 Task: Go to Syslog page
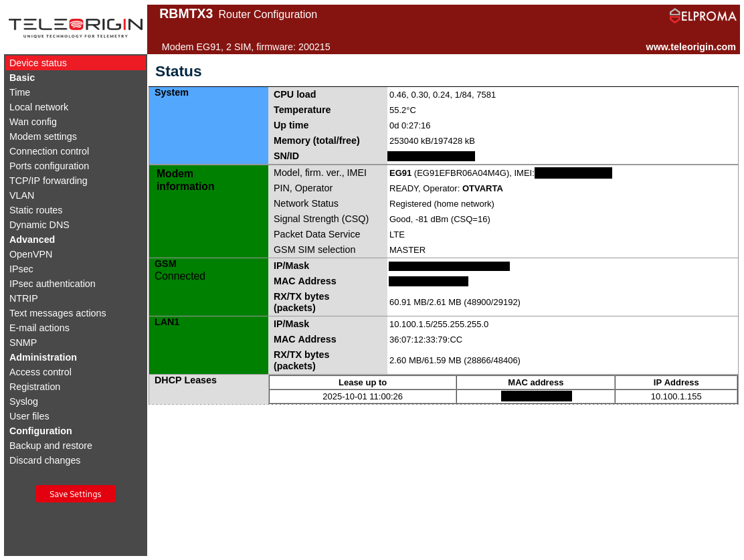click(23, 401)
